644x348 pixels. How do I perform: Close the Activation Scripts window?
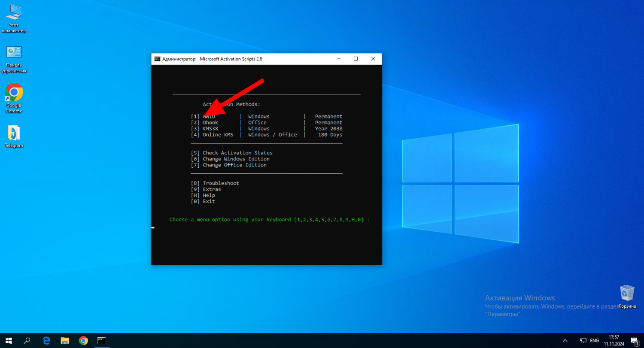pos(373,59)
